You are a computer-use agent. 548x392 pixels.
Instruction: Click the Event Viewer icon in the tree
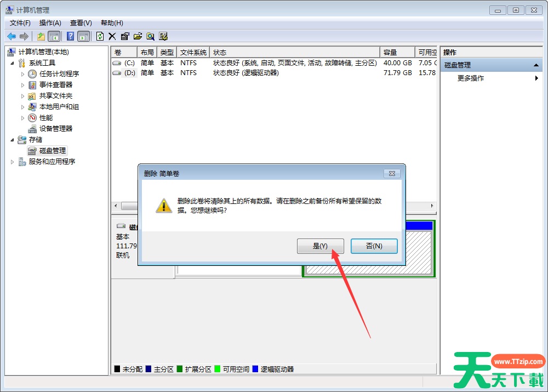[32, 85]
